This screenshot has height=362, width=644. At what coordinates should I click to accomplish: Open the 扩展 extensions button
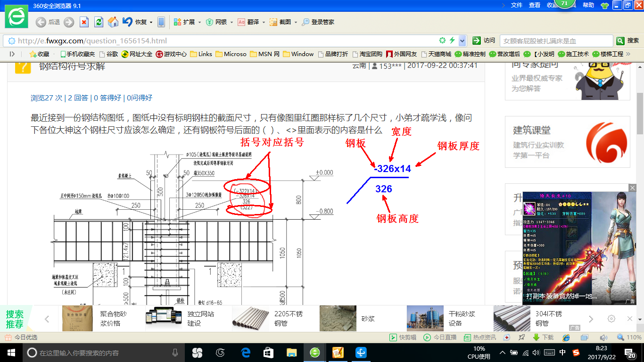coord(184,22)
